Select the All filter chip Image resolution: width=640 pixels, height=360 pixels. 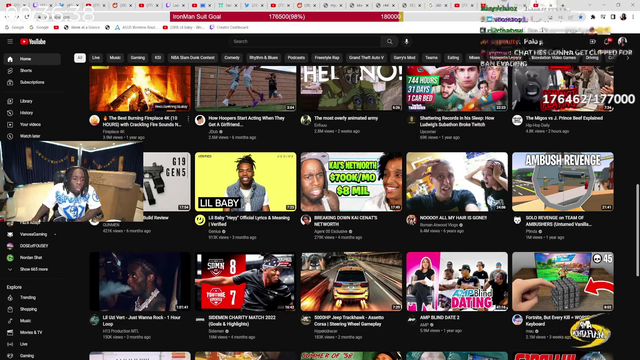point(80,58)
